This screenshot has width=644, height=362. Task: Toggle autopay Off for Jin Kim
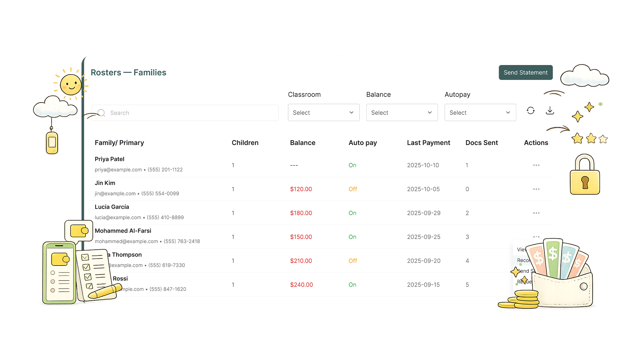coord(353,189)
